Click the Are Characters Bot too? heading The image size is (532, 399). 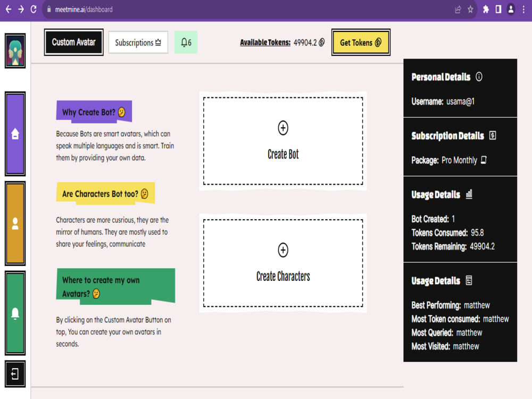[105, 194]
